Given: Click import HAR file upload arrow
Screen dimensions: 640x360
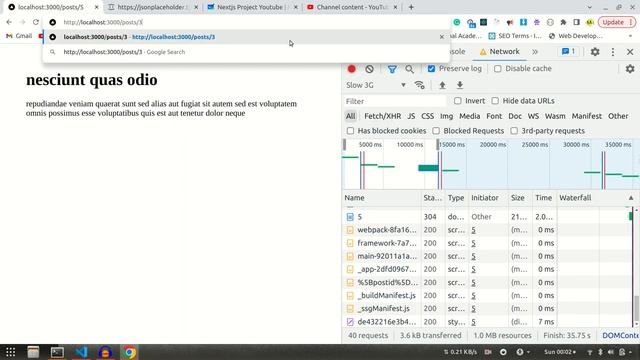Looking at the screenshot, I should coord(442,85).
